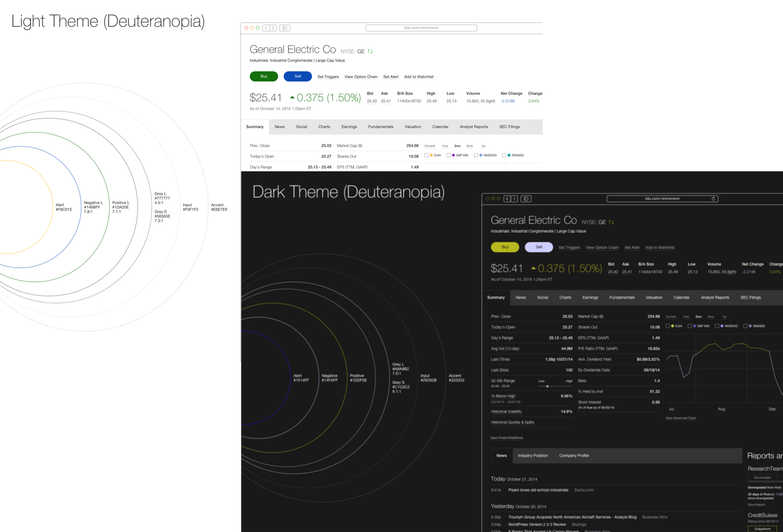Image resolution: width=783 pixels, height=532 pixels.
Task: Select 1mo chart range in light theme
Action: pos(445,146)
